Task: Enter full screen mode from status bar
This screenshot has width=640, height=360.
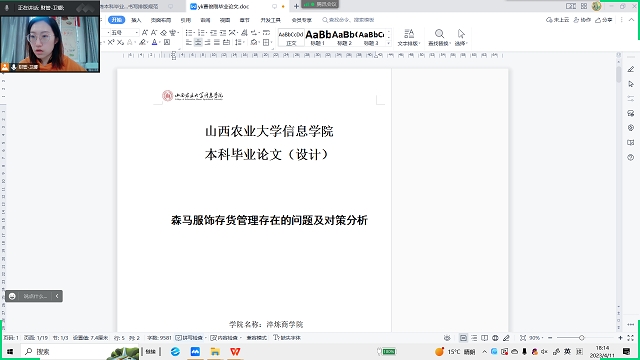Action: [x=631, y=338]
